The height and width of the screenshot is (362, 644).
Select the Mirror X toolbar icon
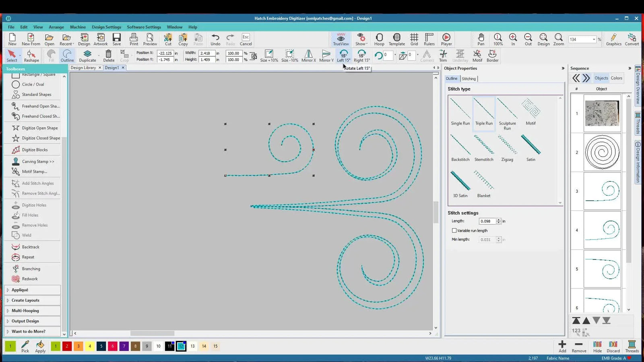tap(308, 56)
